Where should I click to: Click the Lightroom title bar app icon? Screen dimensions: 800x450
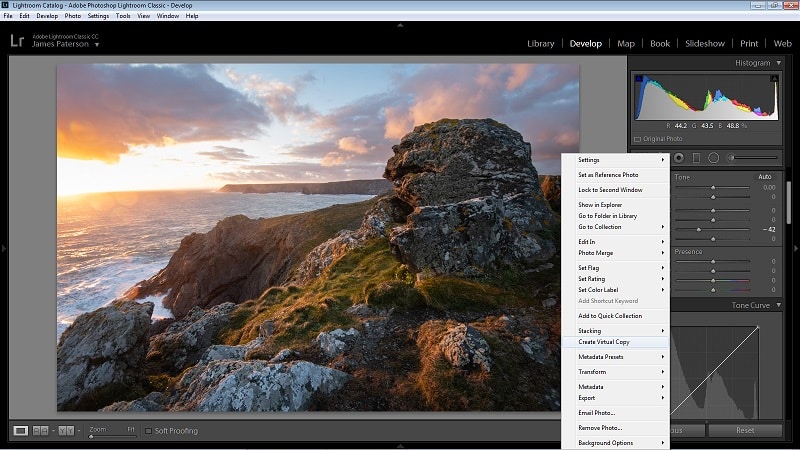[x=5, y=5]
